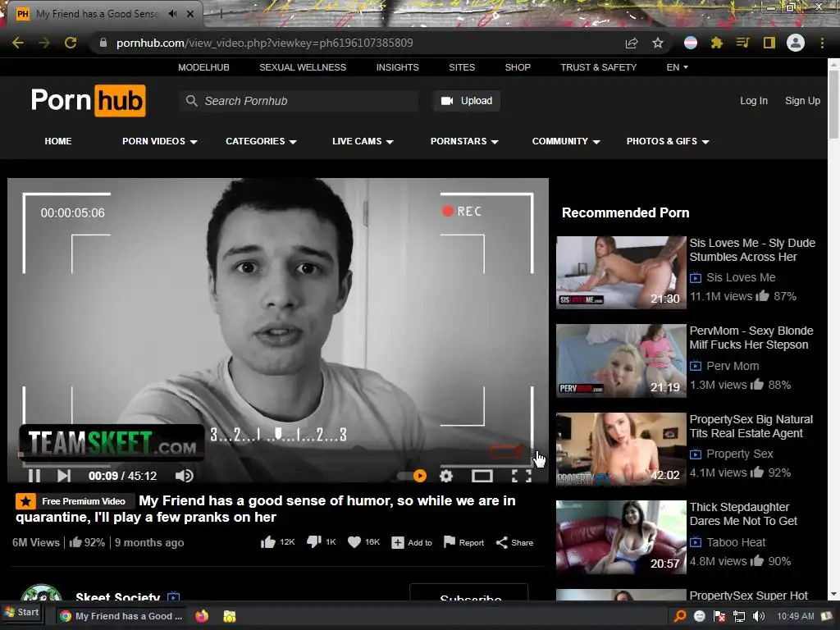Report the video with the flag icon
Screen dimensions: 840x630
pos(449,542)
